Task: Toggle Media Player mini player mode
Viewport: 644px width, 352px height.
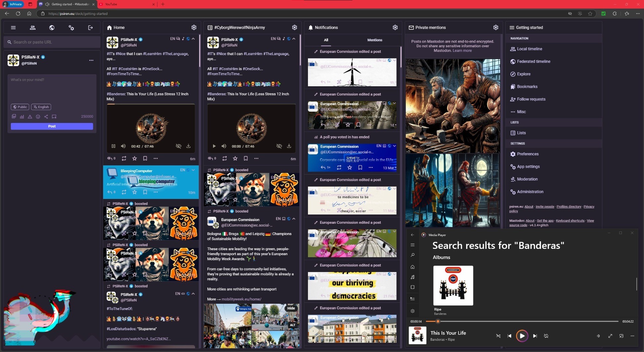Action: (x=622, y=336)
